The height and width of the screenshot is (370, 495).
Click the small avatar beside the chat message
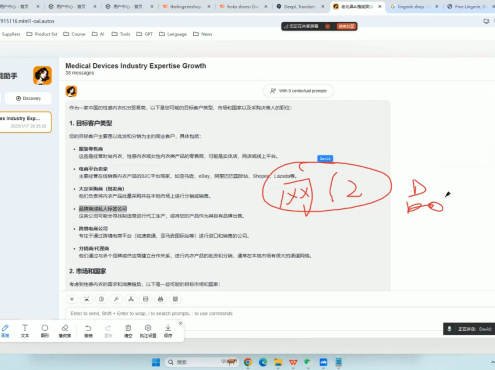point(71,91)
